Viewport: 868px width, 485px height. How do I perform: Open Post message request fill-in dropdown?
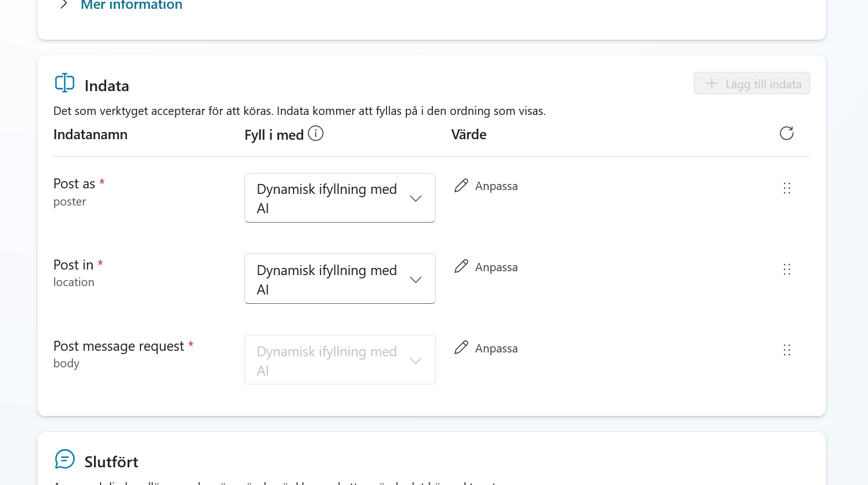[x=340, y=360]
